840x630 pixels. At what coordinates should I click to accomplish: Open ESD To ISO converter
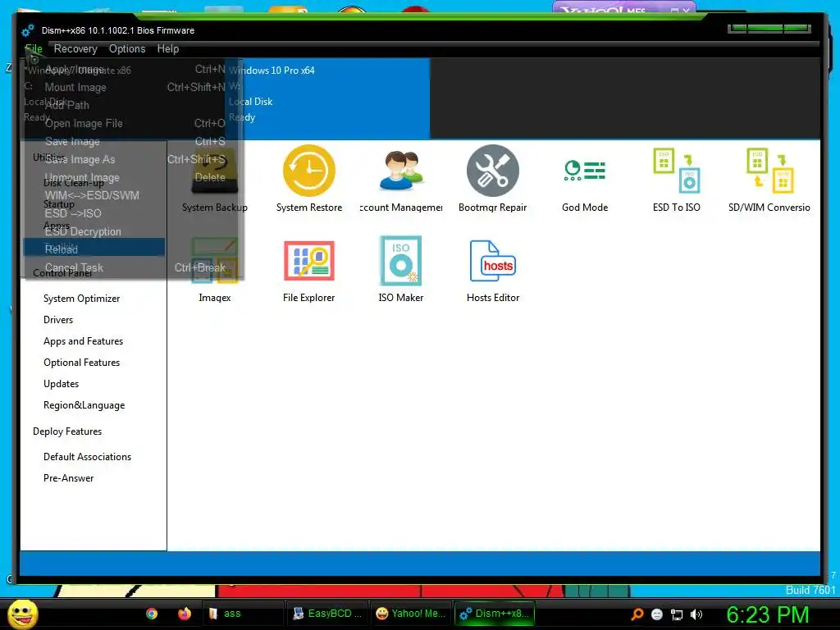[x=677, y=180]
